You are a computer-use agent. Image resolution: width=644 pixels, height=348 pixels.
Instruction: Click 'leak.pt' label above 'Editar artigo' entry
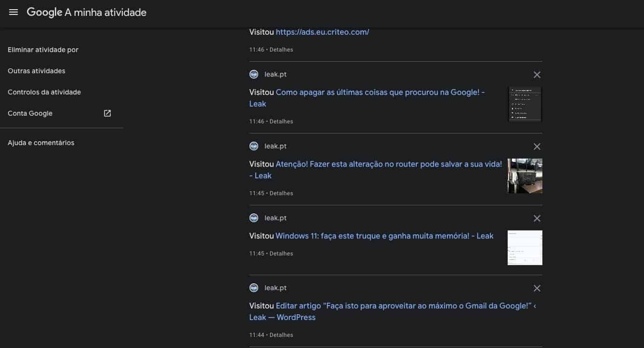(276, 288)
